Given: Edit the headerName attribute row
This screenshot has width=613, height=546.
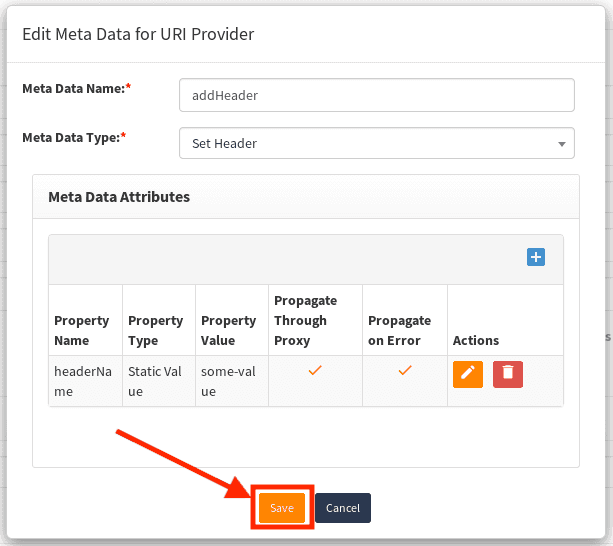Looking at the screenshot, I should (468, 374).
